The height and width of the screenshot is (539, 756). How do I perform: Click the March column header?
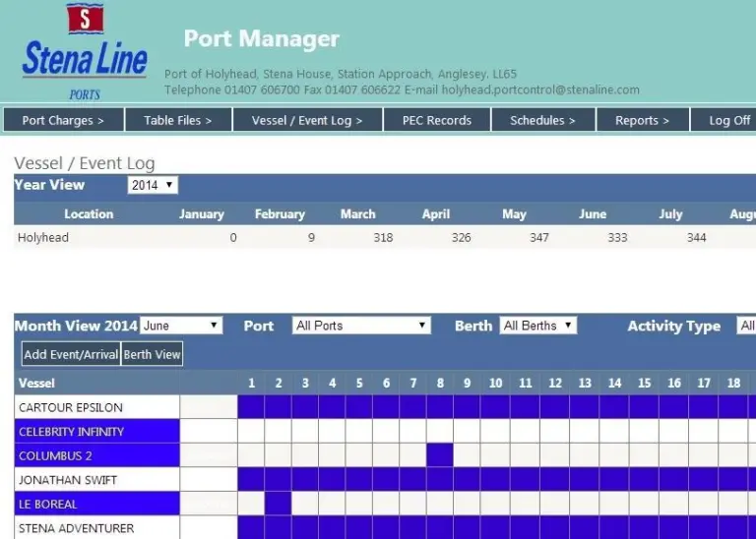tap(357, 213)
